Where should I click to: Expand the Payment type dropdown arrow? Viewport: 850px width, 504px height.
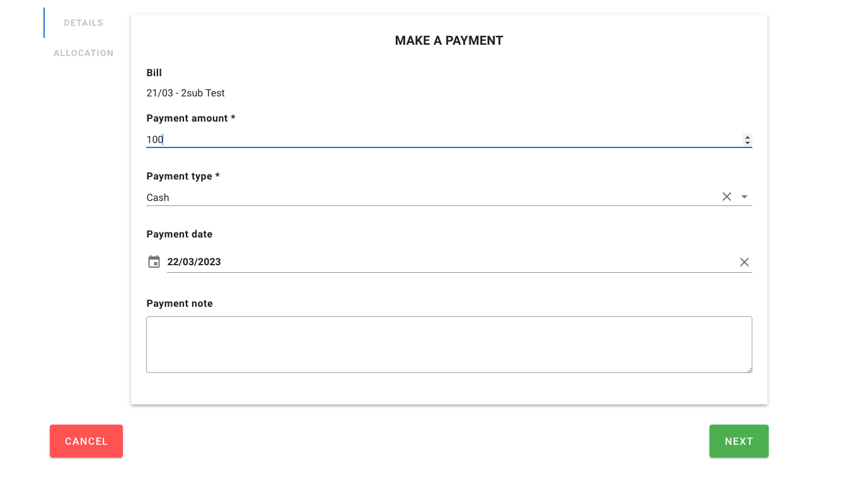click(744, 197)
